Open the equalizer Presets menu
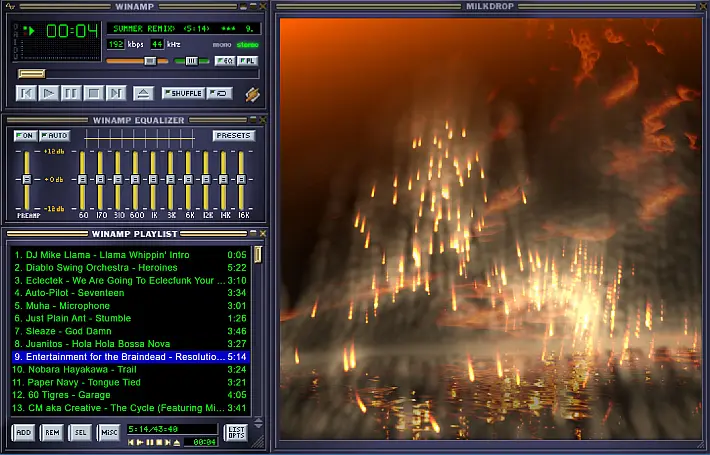The image size is (710, 455). coord(234,135)
